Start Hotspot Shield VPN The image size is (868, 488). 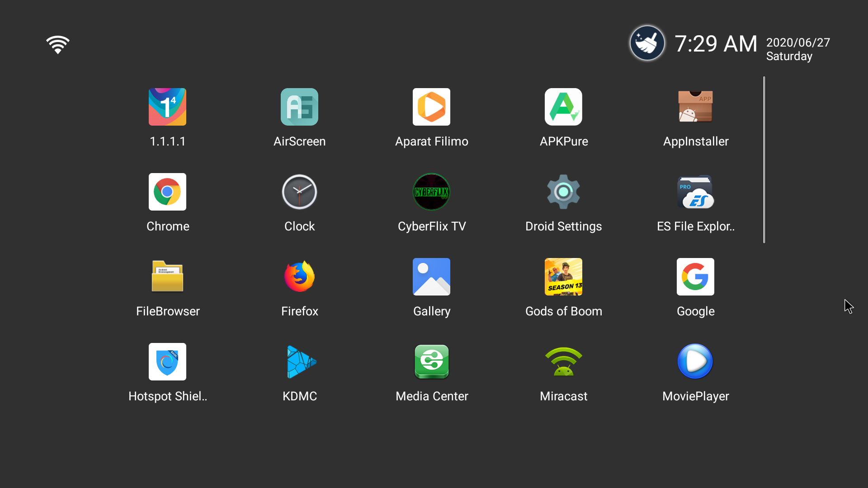click(x=167, y=361)
